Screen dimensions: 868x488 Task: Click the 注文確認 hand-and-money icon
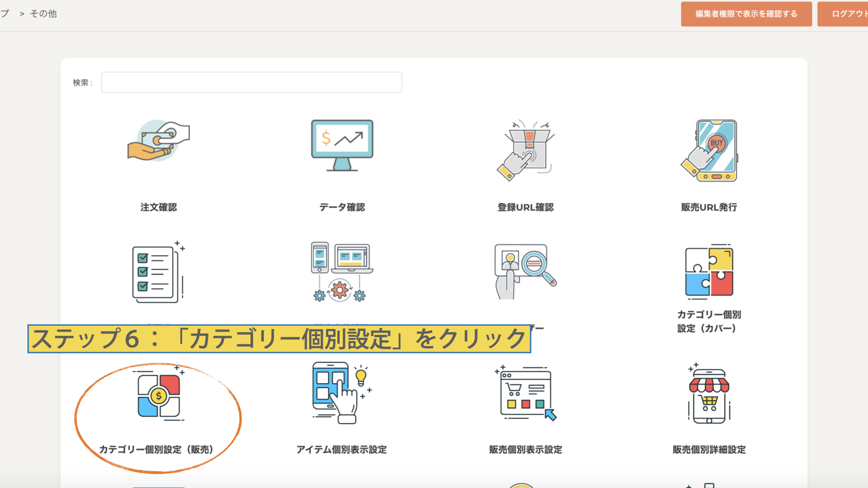click(x=159, y=141)
